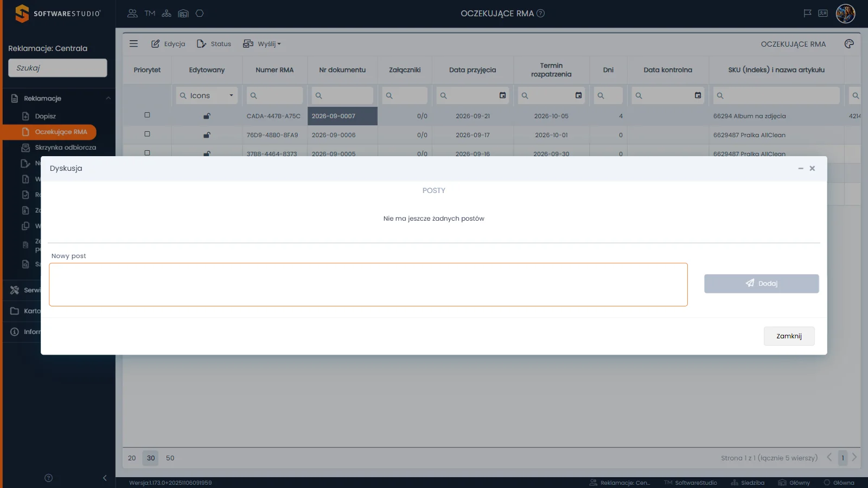This screenshot has height=488, width=868.
Task: Open the hamburger menu in toolbar
Action: [x=133, y=44]
